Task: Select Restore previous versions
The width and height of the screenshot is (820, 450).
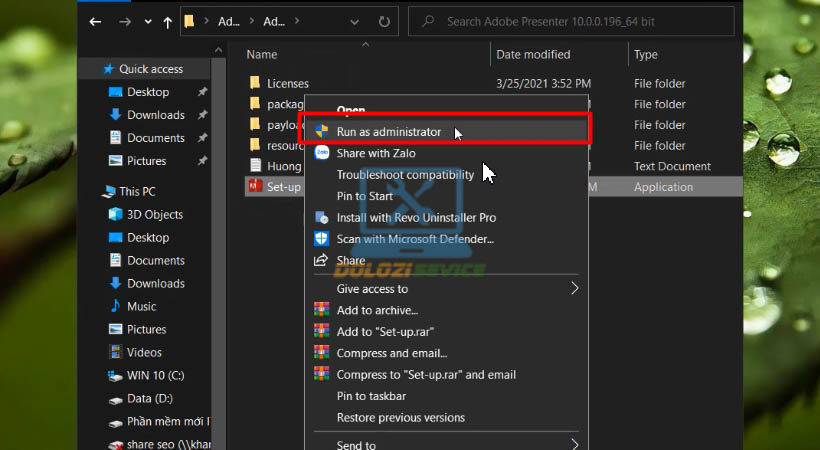Action: click(400, 417)
